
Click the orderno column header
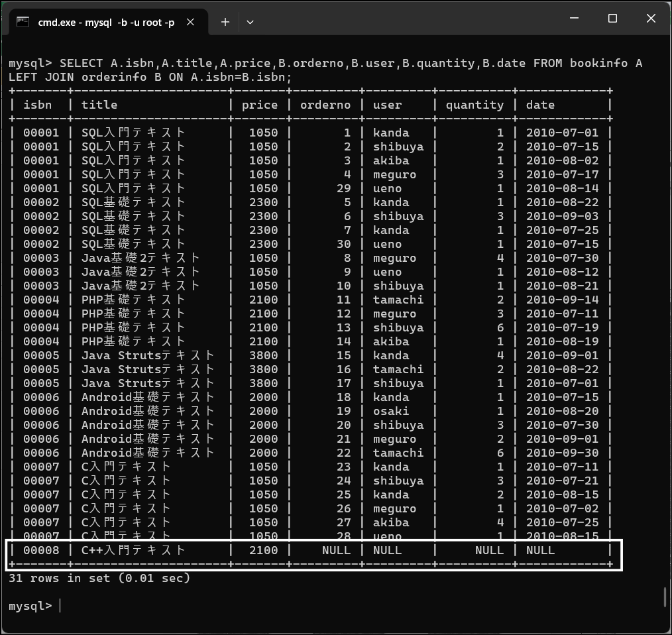click(x=325, y=105)
